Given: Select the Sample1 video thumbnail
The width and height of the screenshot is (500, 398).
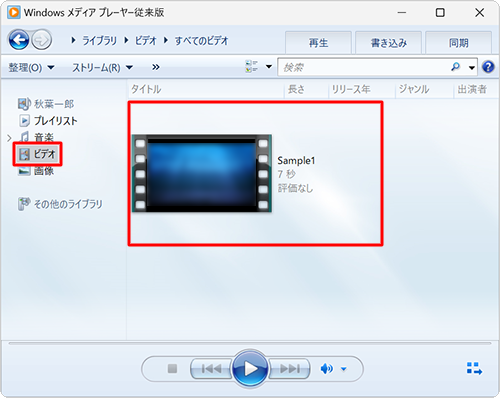Looking at the screenshot, I should [202, 173].
